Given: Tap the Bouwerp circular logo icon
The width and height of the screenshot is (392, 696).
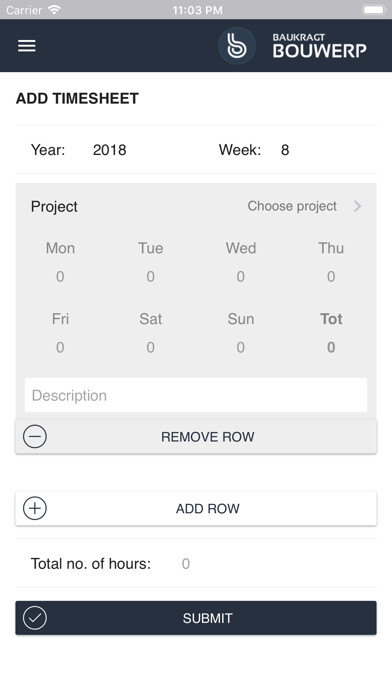Looking at the screenshot, I should click(237, 46).
